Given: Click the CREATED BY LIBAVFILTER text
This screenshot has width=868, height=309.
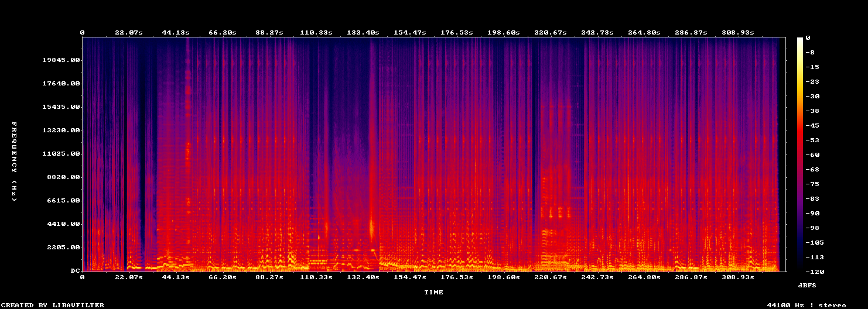Looking at the screenshot, I should point(52,305).
